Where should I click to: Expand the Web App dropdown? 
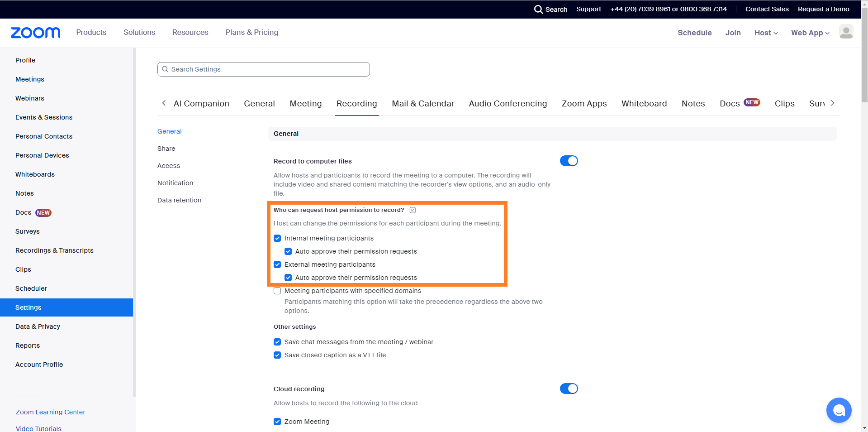810,33
